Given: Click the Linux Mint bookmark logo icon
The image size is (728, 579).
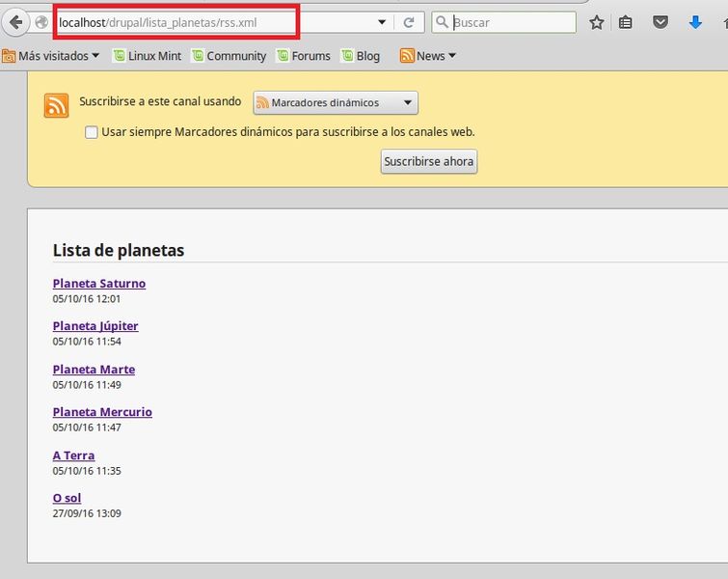Looking at the screenshot, I should 120,56.
